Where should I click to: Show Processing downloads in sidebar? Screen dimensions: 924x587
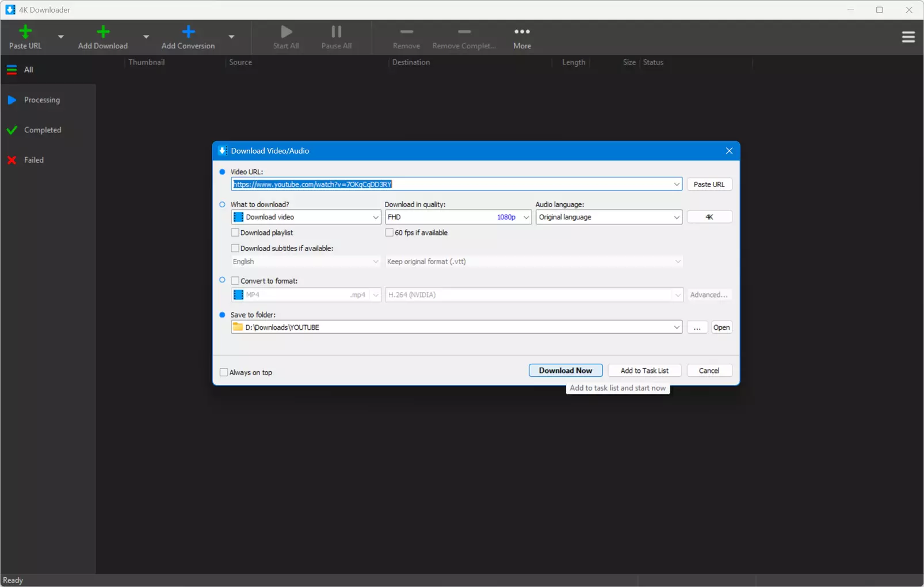coord(48,100)
